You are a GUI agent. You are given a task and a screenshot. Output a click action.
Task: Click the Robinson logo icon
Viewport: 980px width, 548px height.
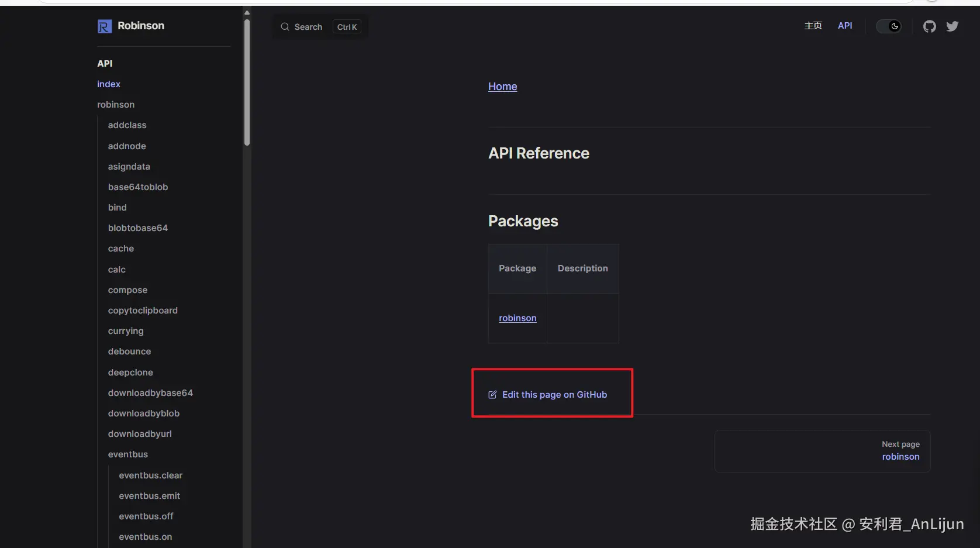tap(105, 26)
